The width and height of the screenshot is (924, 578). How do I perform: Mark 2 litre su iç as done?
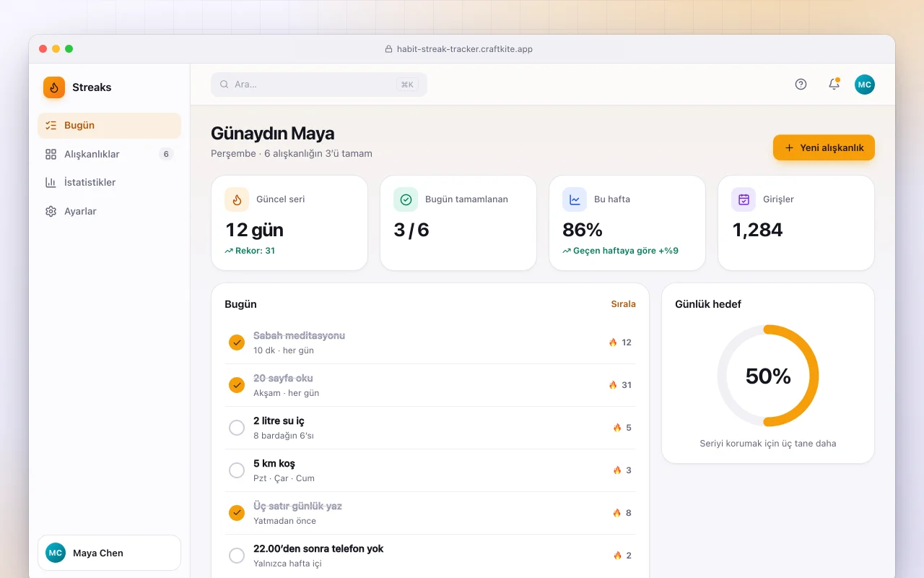pyautogui.click(x=237, y=428)
